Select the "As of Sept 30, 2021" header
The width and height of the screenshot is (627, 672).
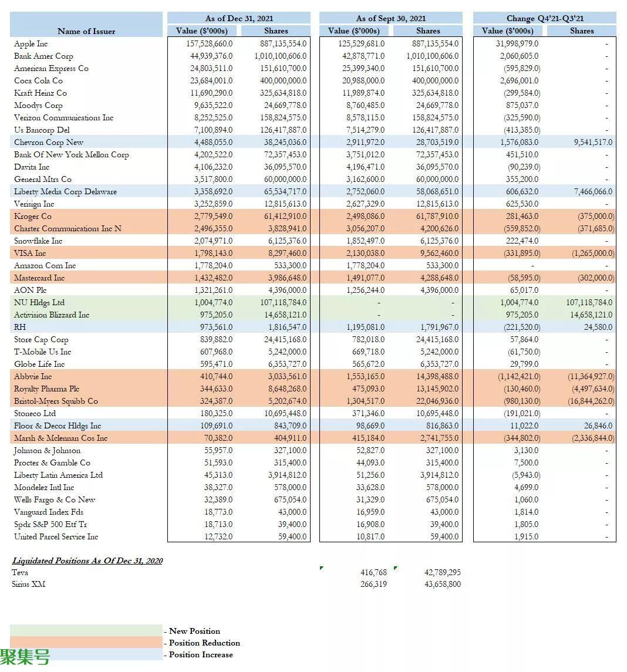coord(391,18)
